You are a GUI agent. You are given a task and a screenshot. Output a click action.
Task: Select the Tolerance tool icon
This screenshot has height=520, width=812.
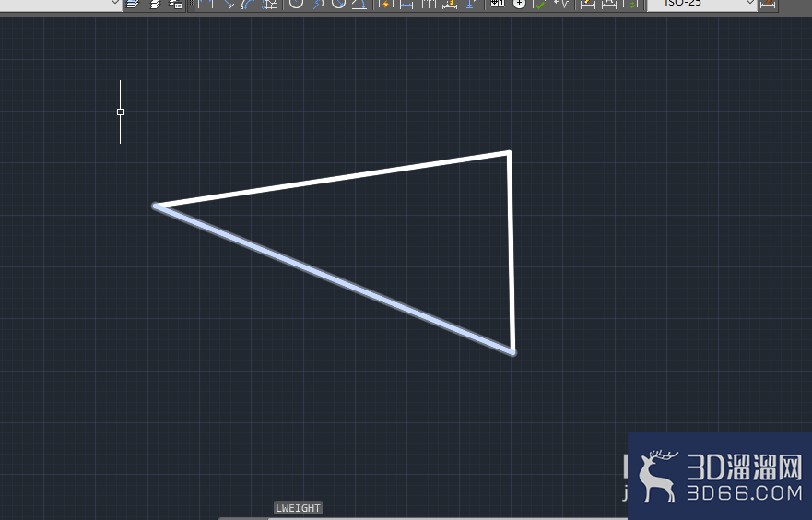coord(497,4)
